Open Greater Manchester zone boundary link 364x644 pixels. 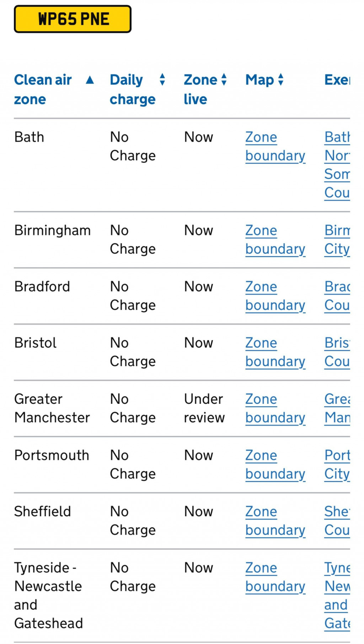point(275,408)
